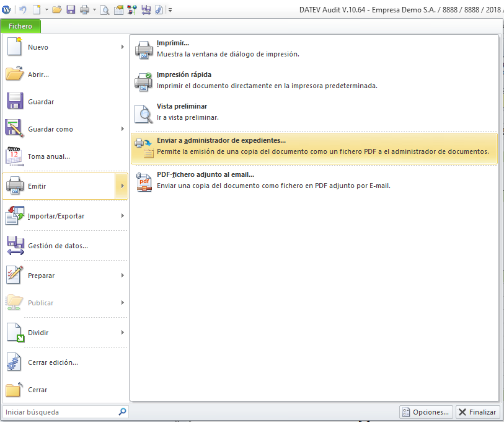Click the open book icon in top toolbar

pyautogui.click(x=118, y=10)
